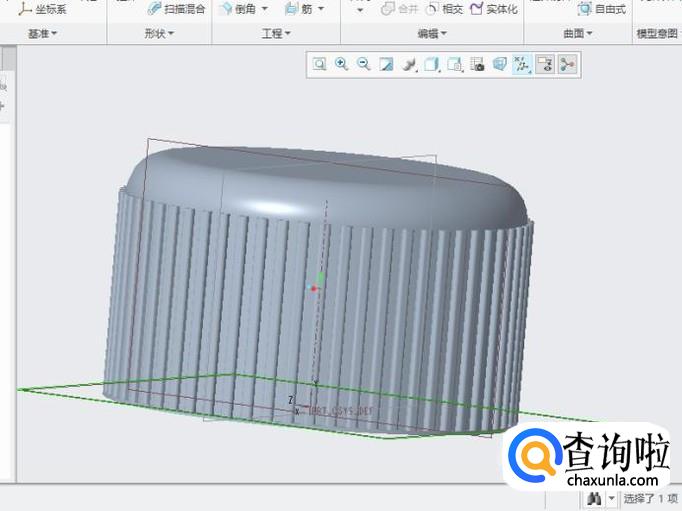Click the 筋 rib tool
The width and height of the screenshot is (682, 511).
click(299, 8)
